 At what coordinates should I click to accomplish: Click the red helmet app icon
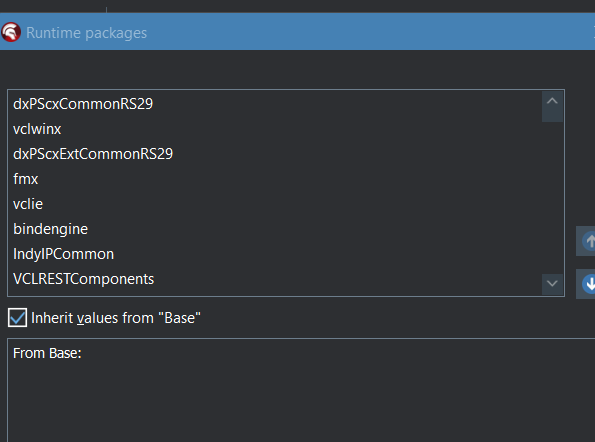(x=11, y=32)
